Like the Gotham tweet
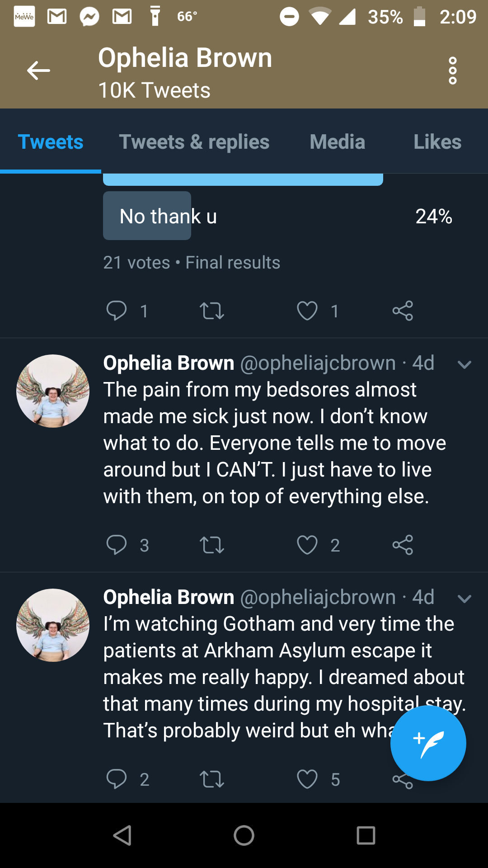Viewport: 488px width, 868px height. [x=307, y=779]
